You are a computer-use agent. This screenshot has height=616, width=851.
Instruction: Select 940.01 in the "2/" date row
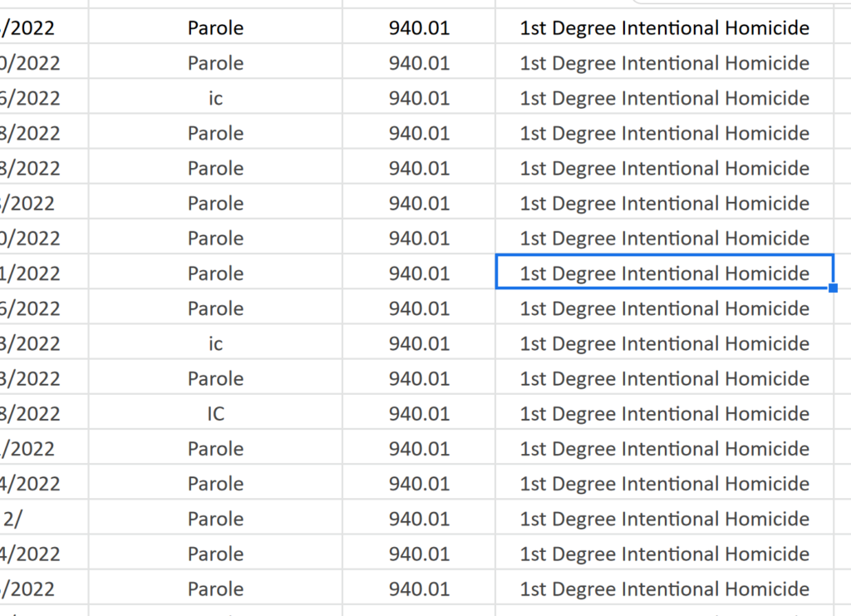pyautogui.click(x=419, y=519)
